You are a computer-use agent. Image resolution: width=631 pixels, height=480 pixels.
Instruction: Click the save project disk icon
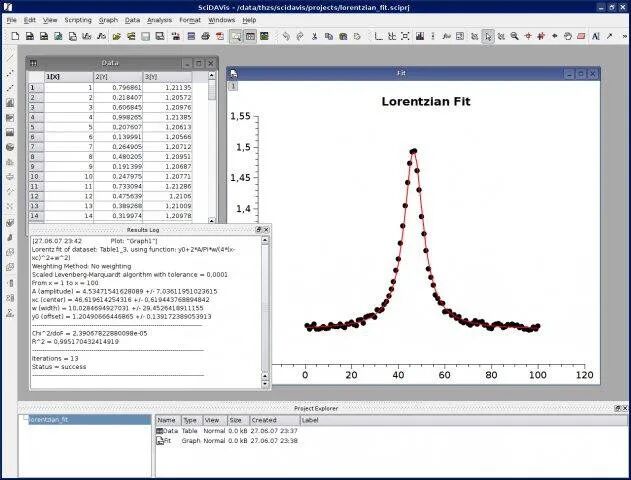(x=145, y=36)
